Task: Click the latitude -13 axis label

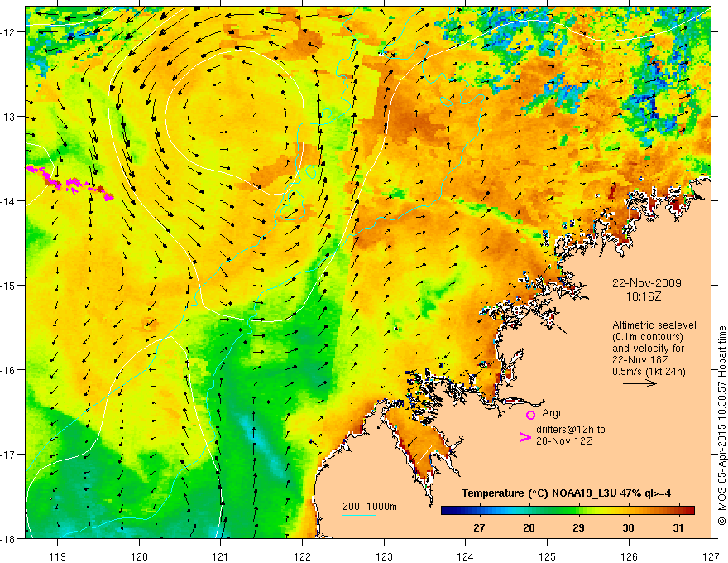Action: 8,117
